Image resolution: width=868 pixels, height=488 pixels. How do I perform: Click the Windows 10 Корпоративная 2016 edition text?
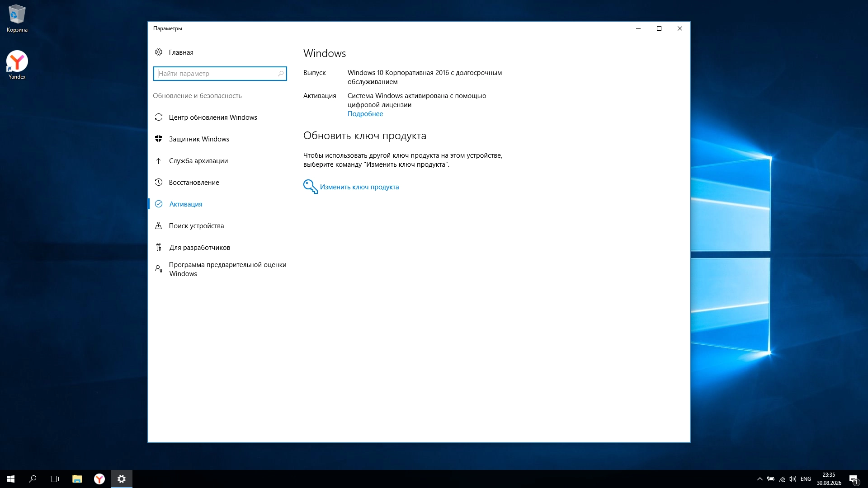tap(425, 77)
